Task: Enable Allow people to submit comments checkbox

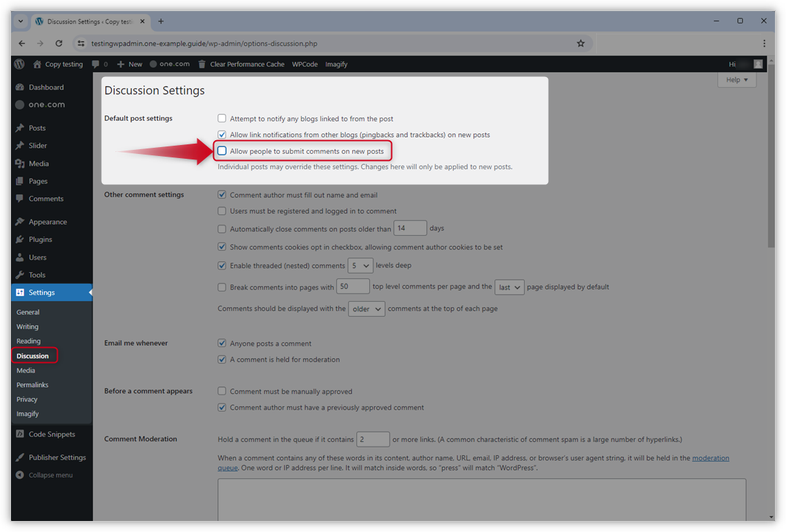Action: 222,151
